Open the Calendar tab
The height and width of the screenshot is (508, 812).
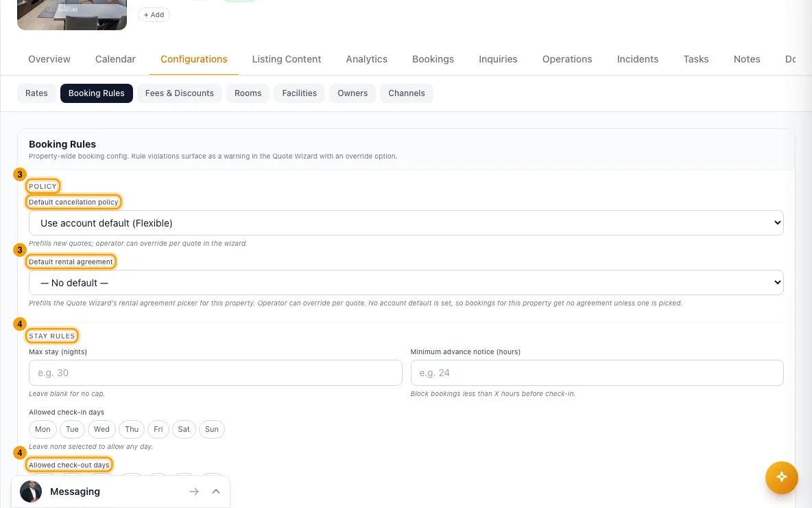click(x=115, y=59)
